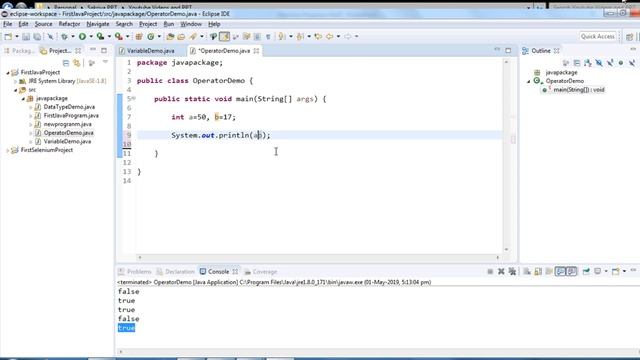Toggle Hide Static Members in Outline toolbar
Screen dimensions: 640x360
coord(610,63)
